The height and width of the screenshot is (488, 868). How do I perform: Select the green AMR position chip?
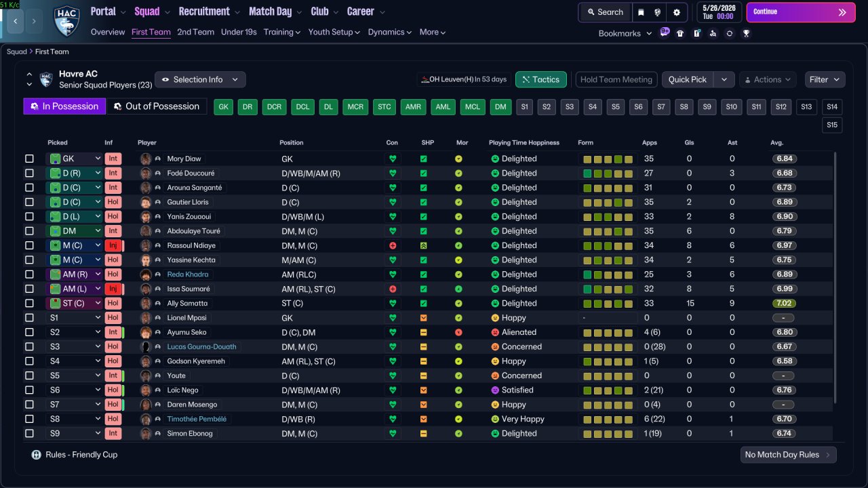click(x=413, y=106)
